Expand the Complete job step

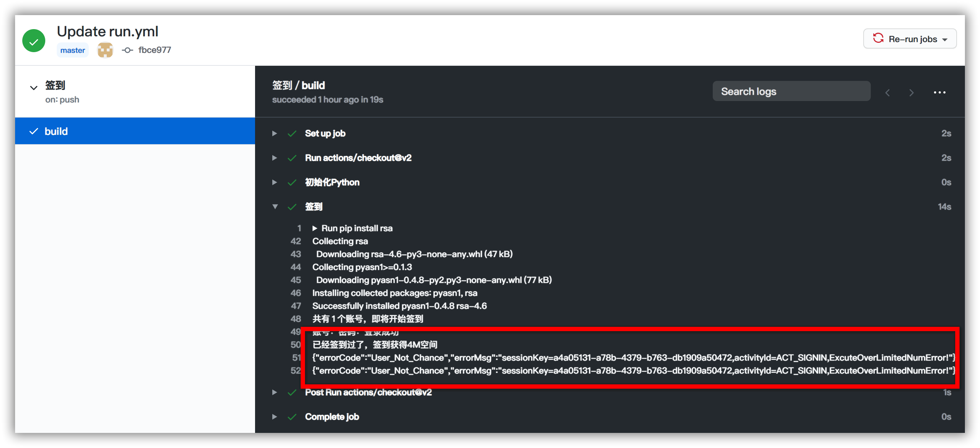pyautogui.click(x=274, y=417)
